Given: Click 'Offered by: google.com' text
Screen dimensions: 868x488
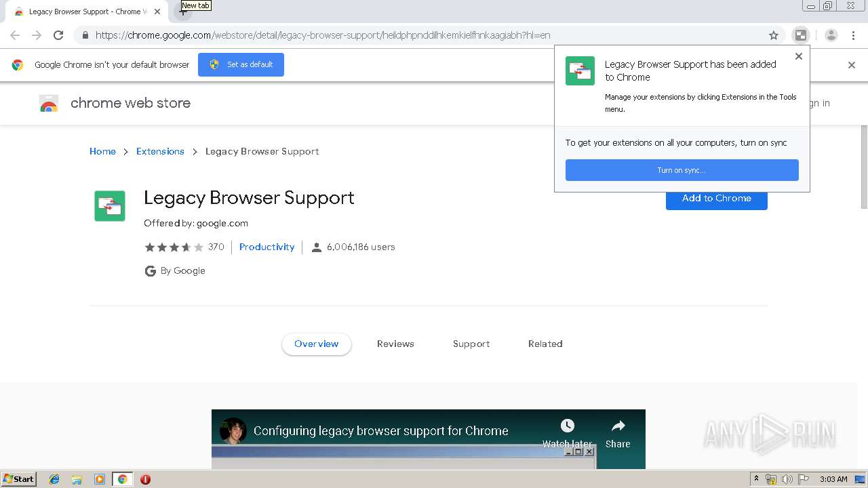Looking at the screenshot, I should point(196,223).
